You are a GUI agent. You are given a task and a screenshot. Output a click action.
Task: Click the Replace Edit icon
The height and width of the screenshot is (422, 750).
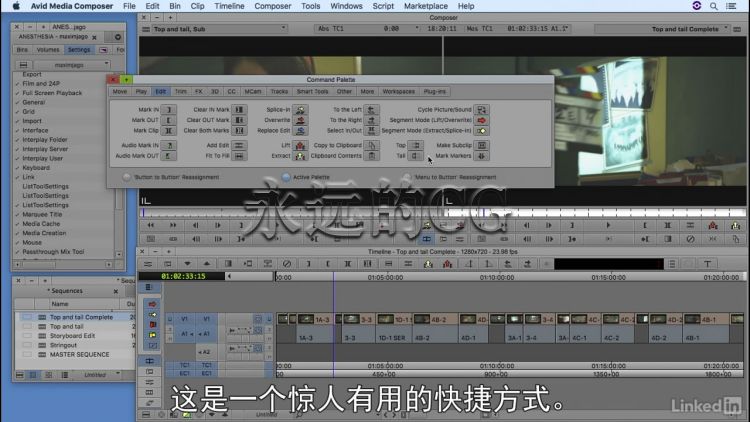pyautogui.click(x=300, y=131)
